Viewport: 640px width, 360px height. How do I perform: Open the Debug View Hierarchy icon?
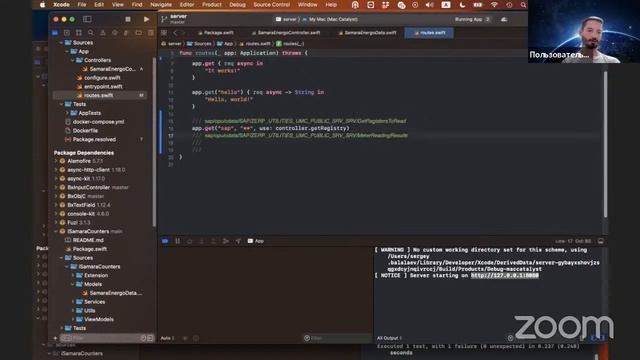point(225,241)
